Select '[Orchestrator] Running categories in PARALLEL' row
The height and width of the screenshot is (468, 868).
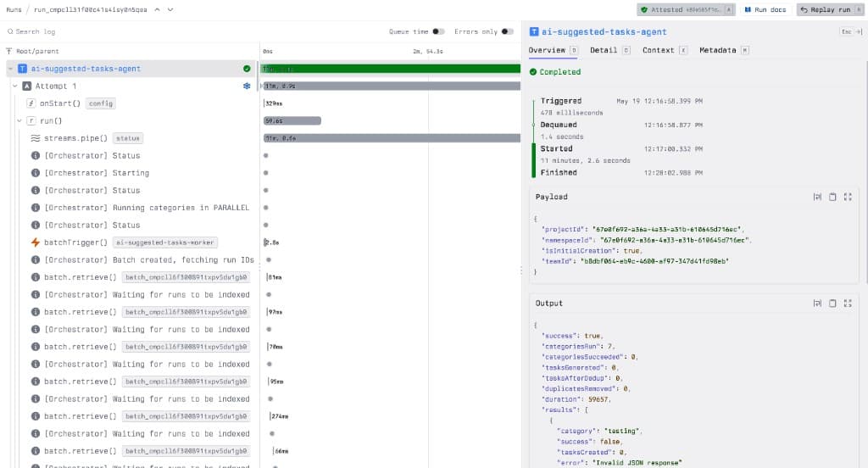coord(147,208)
